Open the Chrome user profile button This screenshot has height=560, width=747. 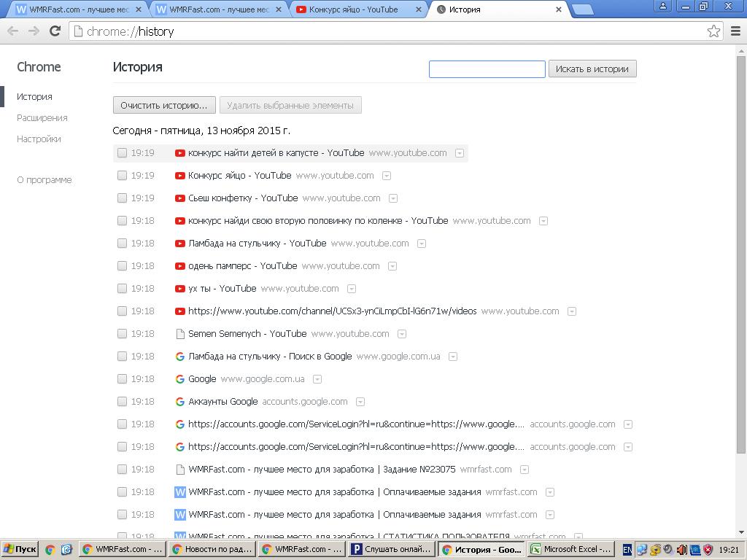[x=662, y=6]
